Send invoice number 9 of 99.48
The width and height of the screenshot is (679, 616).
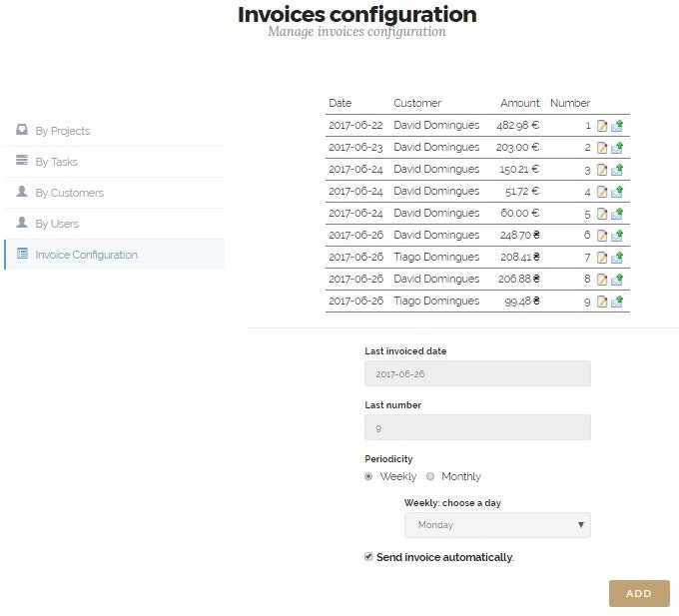(x=617, y=302)
